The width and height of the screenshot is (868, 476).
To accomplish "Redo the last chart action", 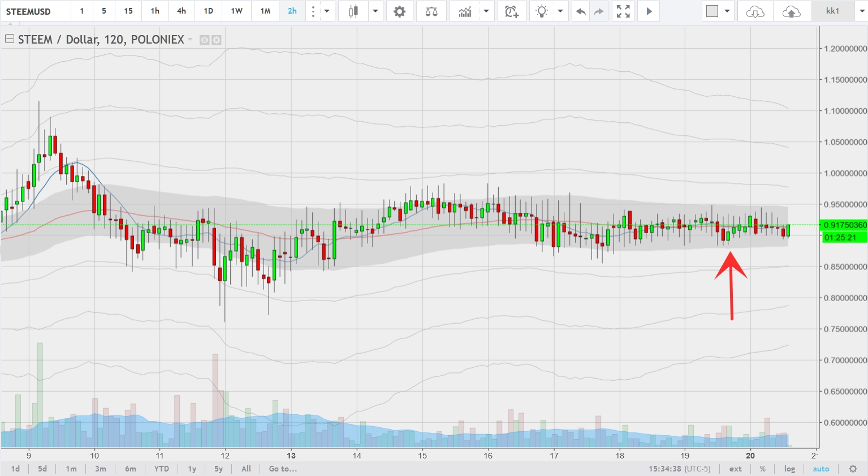I will coord(599,11).
